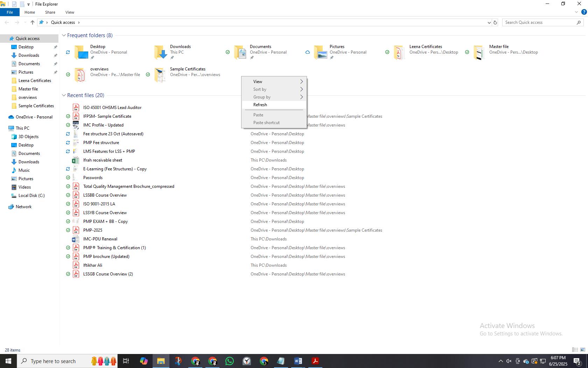Collapse the Recent files section

[64, 95]
